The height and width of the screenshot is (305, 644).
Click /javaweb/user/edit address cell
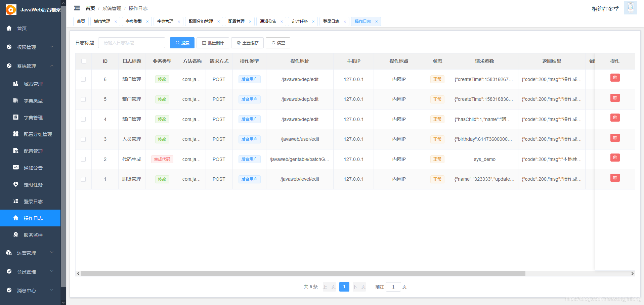click(x=300, y=139)
